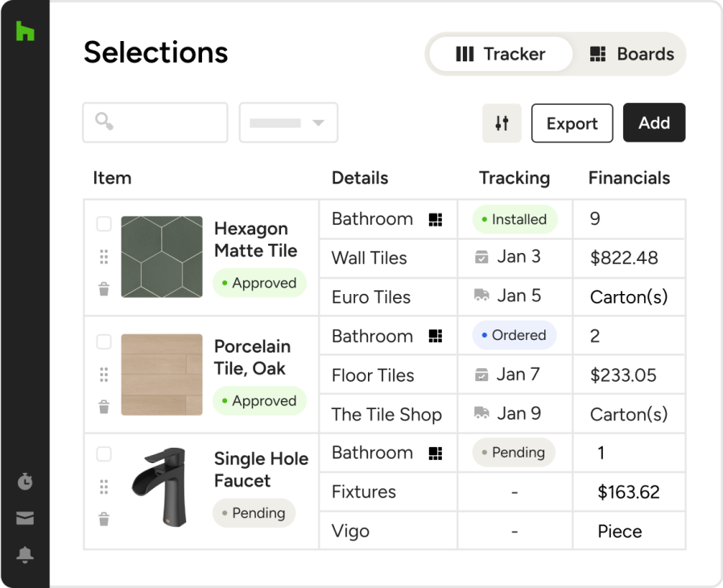
Task: Select the Single Hole Faucet row checkbox
Action: (x=104, y=454)
